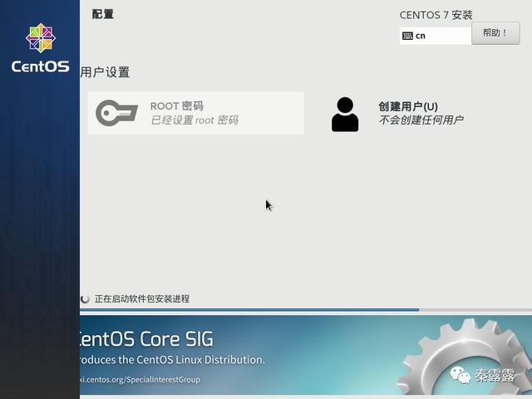Click the 配置 page title
This screenshot has width=532, height=399.
point(103,14)
